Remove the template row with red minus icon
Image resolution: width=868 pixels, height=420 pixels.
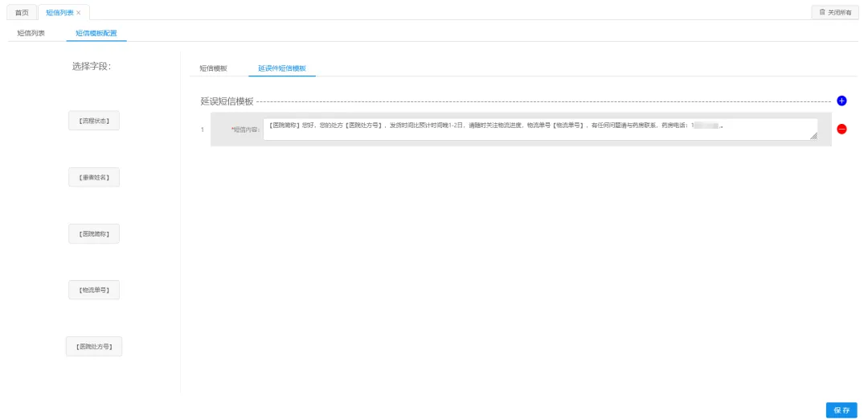click(x=841, y=130)
